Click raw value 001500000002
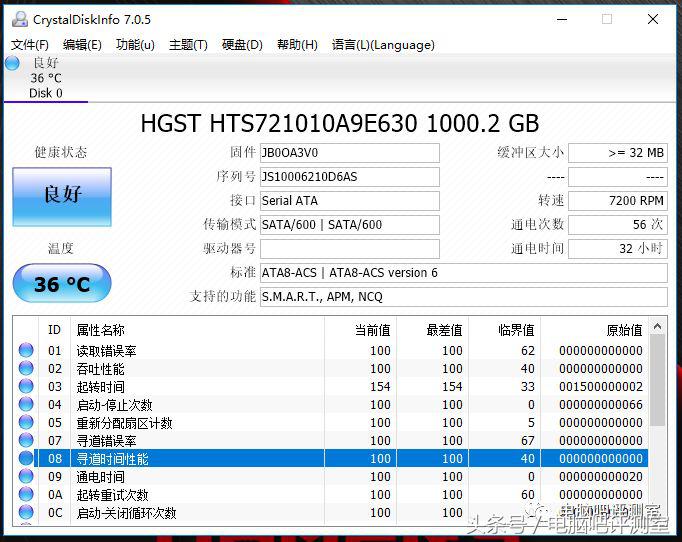This screenshot has height=542, width=682. tap(601, 387)
